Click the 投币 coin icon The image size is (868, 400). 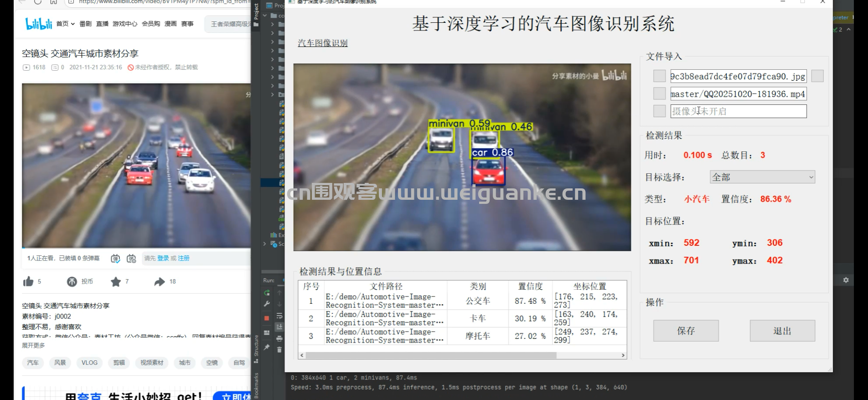point(72,282)
